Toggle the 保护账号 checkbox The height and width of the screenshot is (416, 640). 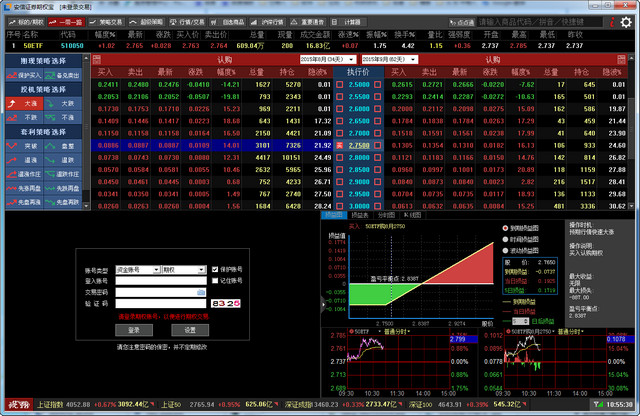(215, 270)
